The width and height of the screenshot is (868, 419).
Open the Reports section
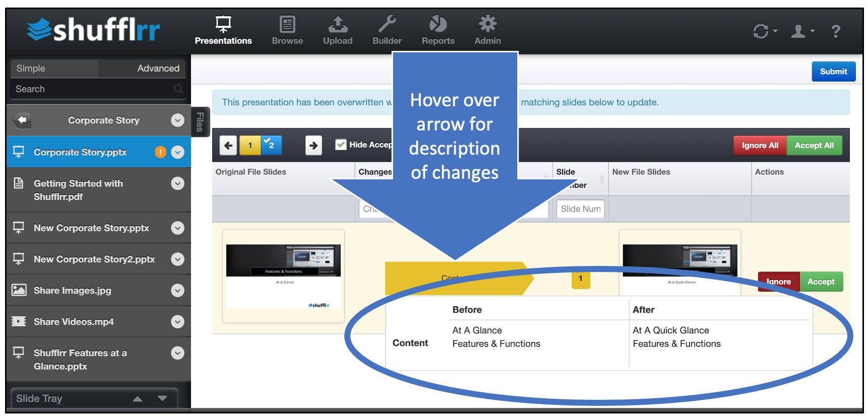(x=438, y=31)
